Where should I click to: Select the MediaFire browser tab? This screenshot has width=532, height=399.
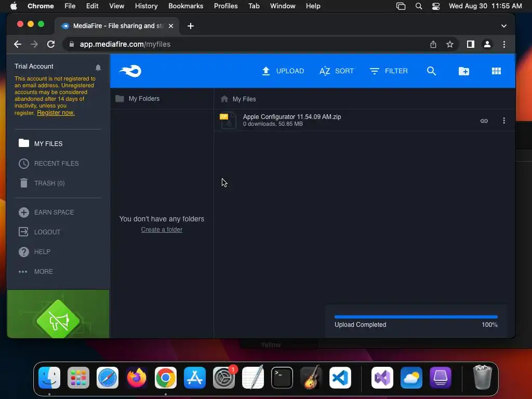tap(117, 26)
